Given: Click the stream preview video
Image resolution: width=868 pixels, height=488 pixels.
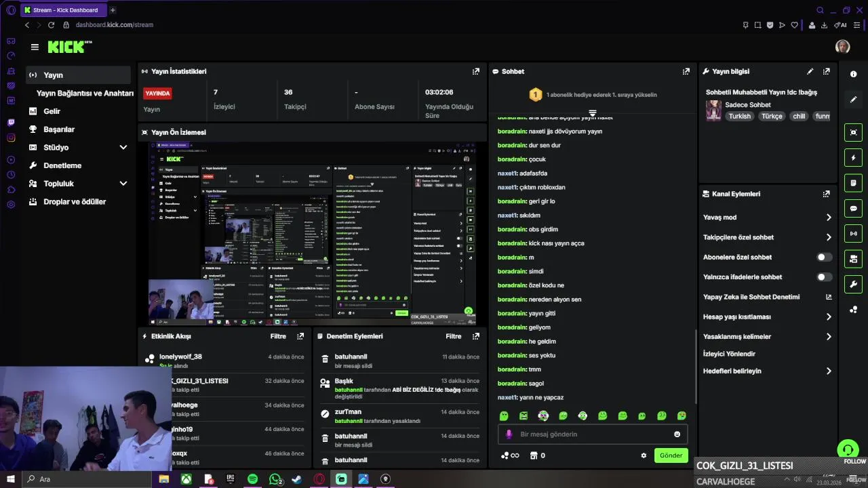Looking at the screenshot, I should pos(311,234).
